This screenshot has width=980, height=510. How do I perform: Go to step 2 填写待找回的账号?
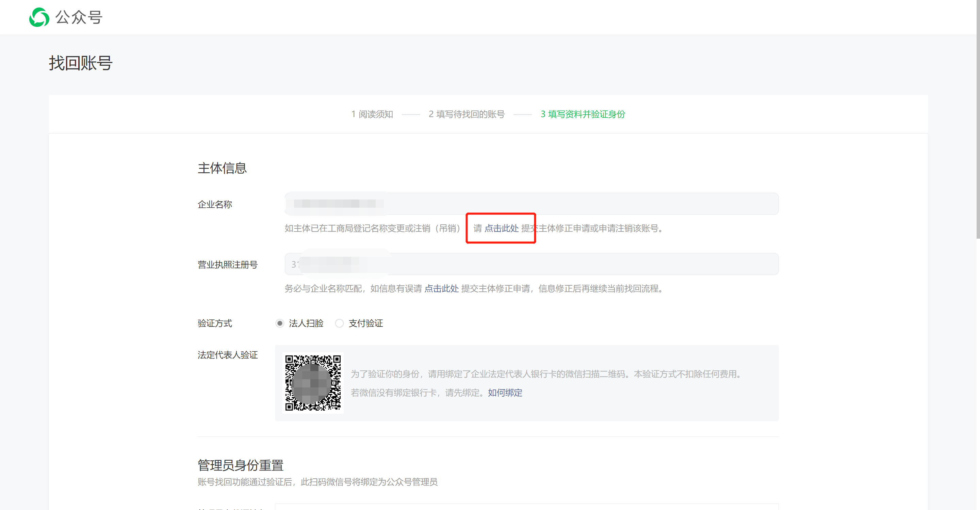467,114
